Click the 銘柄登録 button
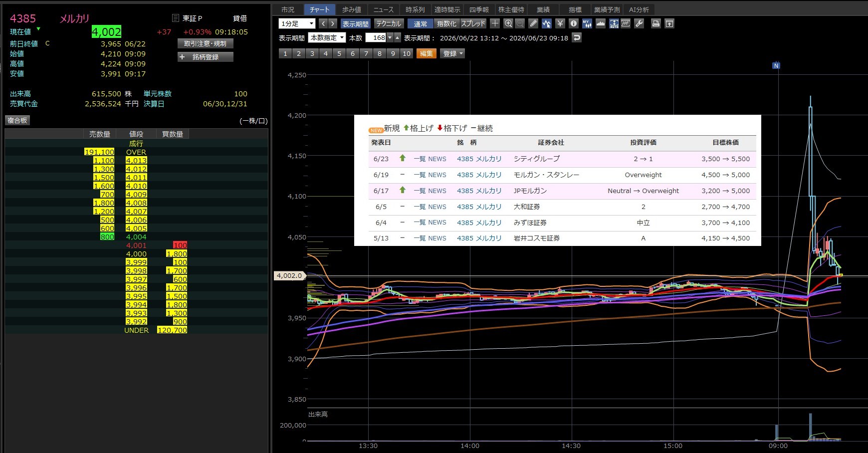Image resolution: width=868 pixels, height=453 pixels. 206,57
